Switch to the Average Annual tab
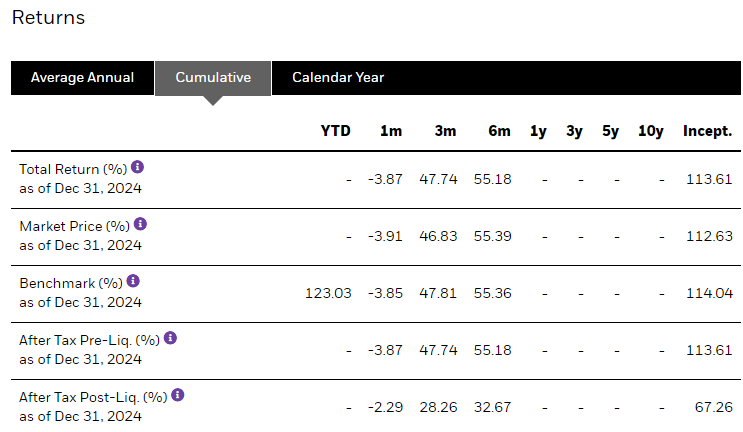 point(82,78)
